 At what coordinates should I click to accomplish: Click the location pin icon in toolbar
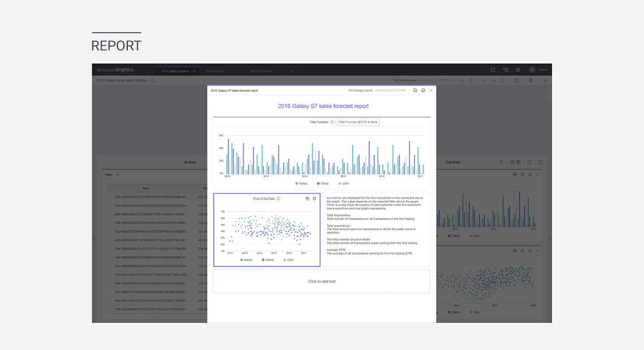click(471, 80)
